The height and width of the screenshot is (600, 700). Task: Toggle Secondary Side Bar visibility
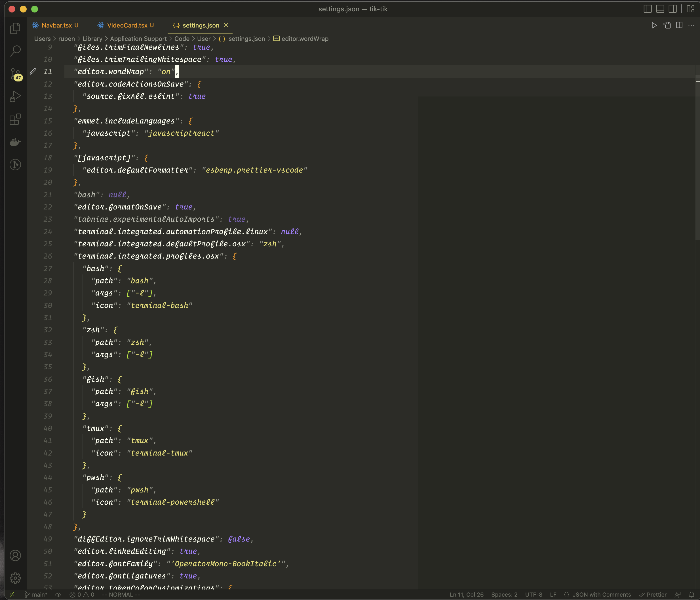click(x=672, y=9)
